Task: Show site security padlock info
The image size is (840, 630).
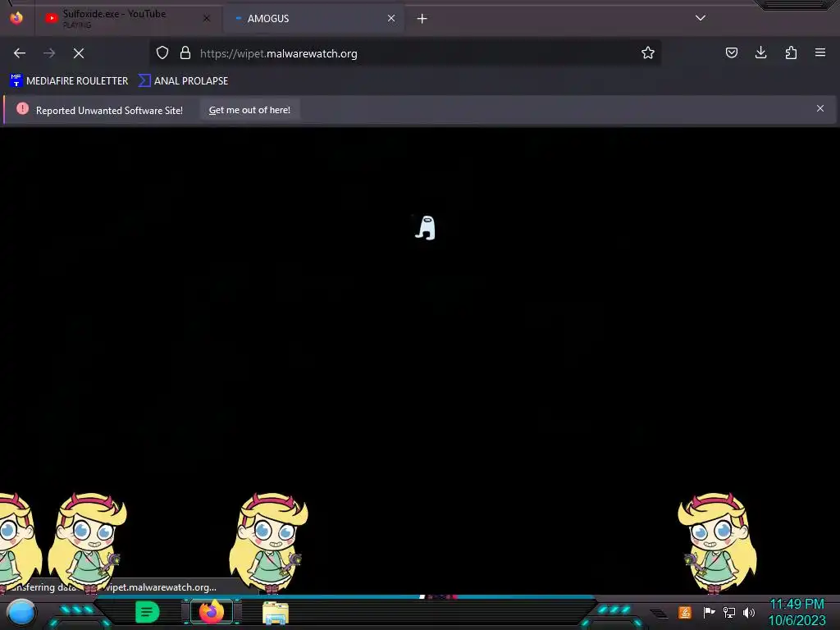Action: [x=185, y=53]
